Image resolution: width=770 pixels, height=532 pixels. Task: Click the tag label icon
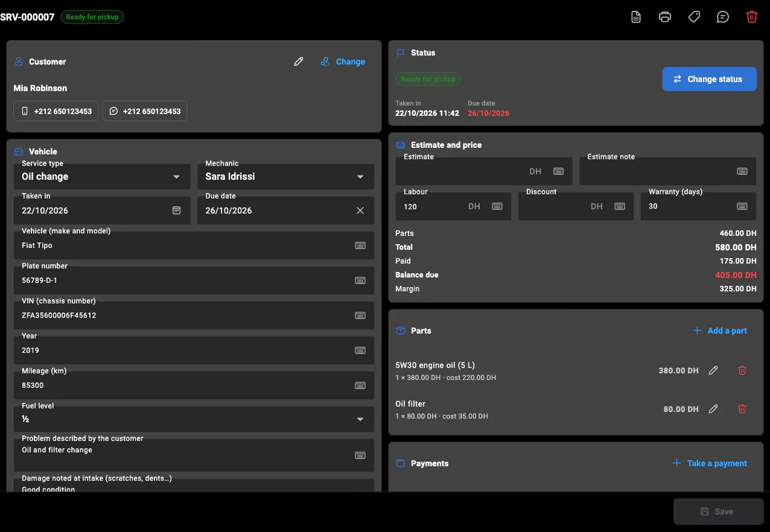(694, 17)
